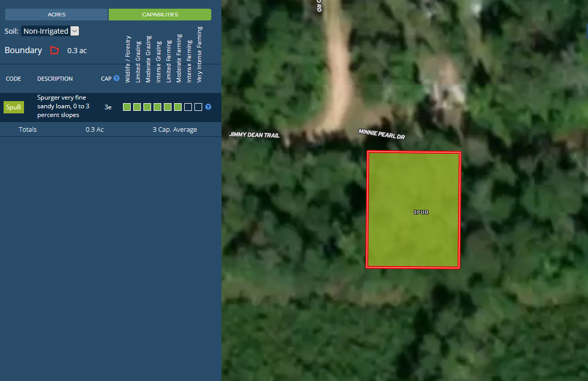Click the Limited Farming capability square
The image size is (588, 381).
click(x=167, y=107)
